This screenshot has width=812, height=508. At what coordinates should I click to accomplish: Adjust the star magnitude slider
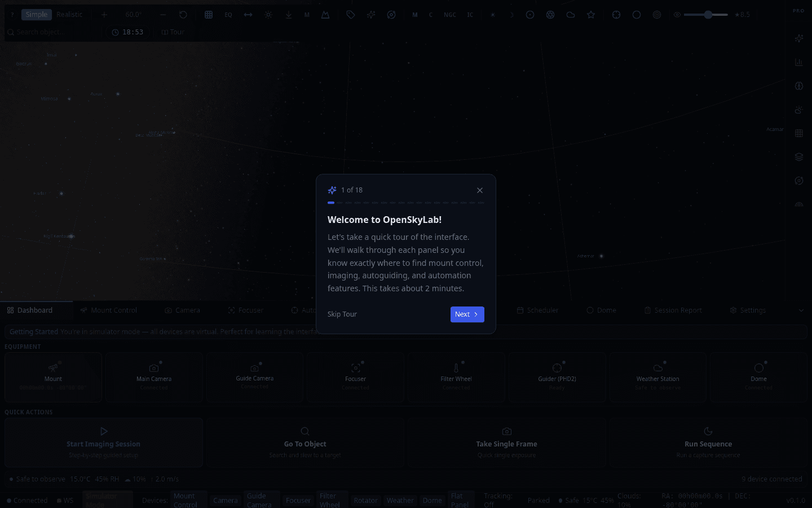[705, 15]
